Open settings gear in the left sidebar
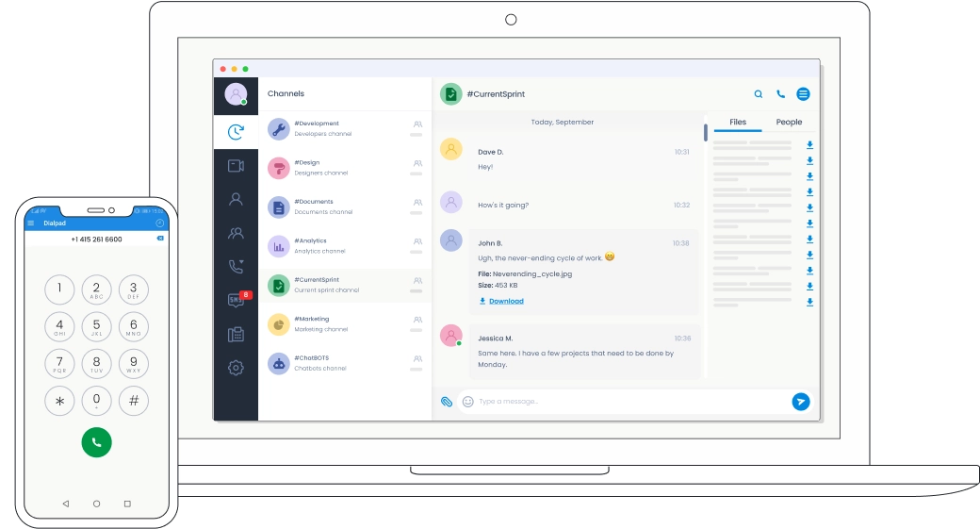 click(x=236, y=368)
